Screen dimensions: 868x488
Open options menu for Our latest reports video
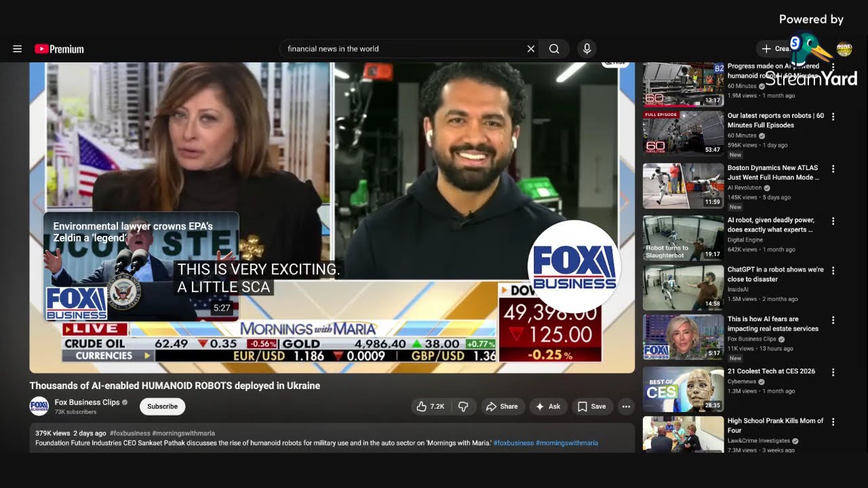pos(833,117)
